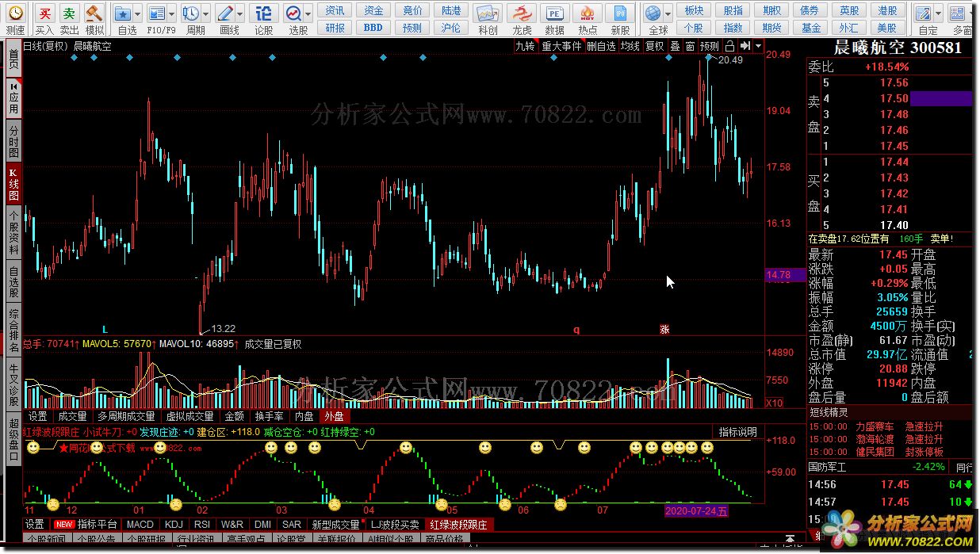980x554 pixels.
Task: Click the 选股 stock screener icon
Action: point(293,13)
